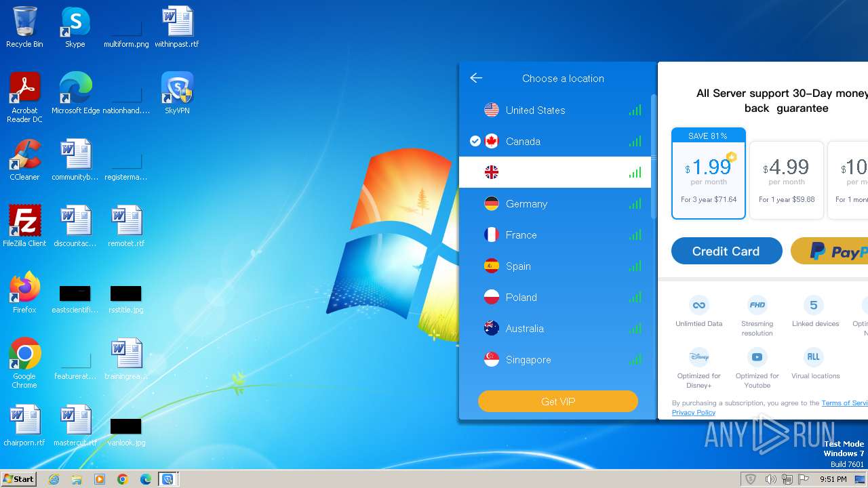Select the $4.99 per month plan

point(787,180)
